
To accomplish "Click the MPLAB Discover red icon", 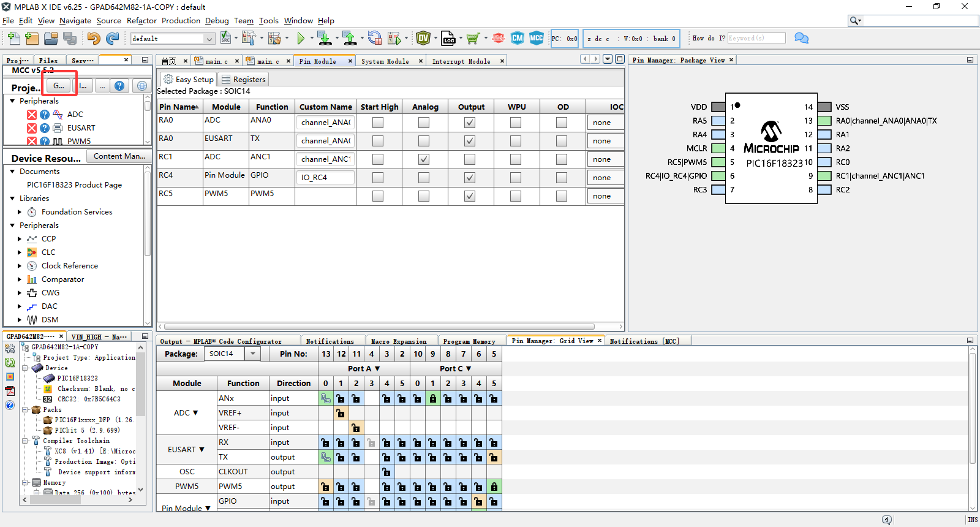I will [x=499, y=39].
